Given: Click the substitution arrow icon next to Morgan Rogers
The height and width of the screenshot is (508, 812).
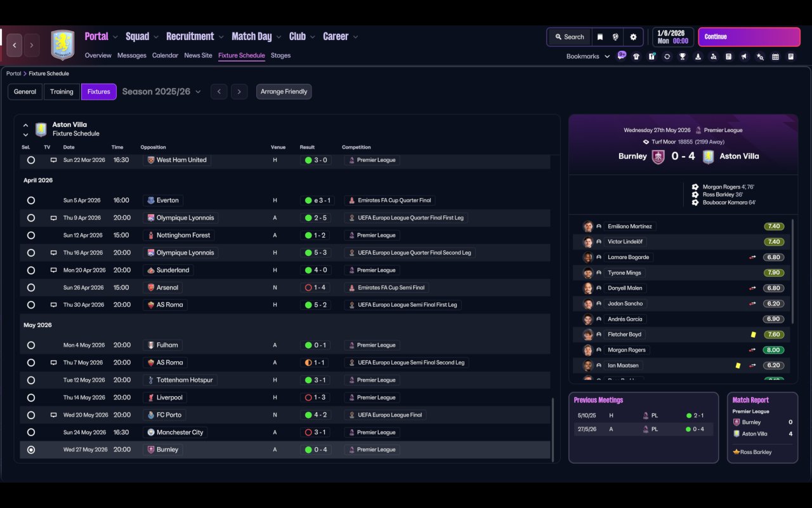Looking at the screenshot, I should [x=753, y=350].
